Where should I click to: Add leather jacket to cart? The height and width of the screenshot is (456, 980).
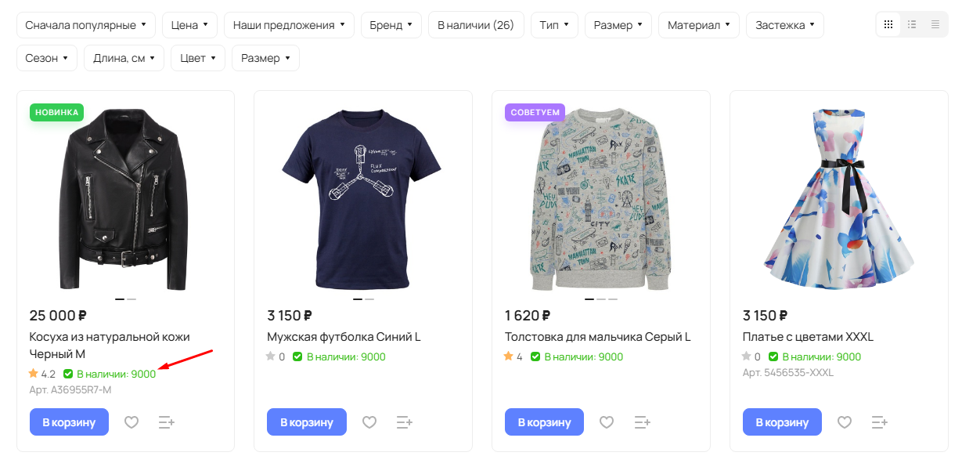[69, 422]
